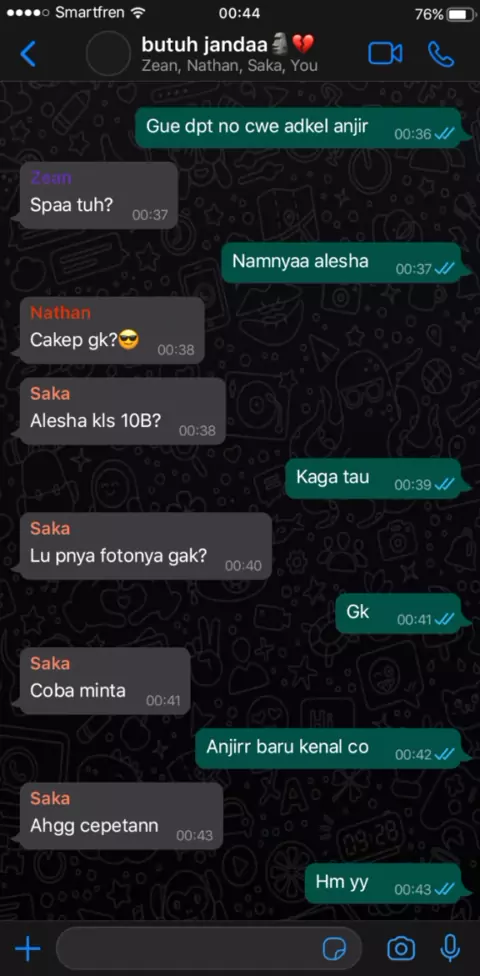480x976 pixels.
Task: Tap the 'Lu pnya fotonya gak?' message
Action: (145, 546)
